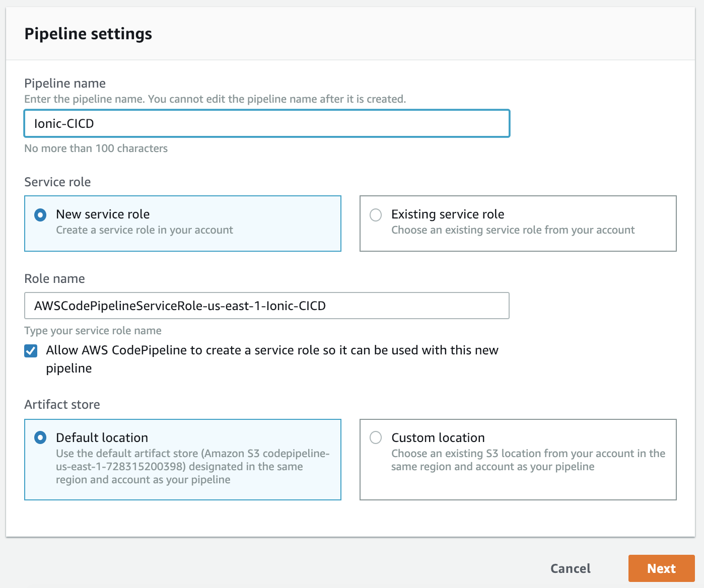Choose the Existing service role option

coord(376,215)
